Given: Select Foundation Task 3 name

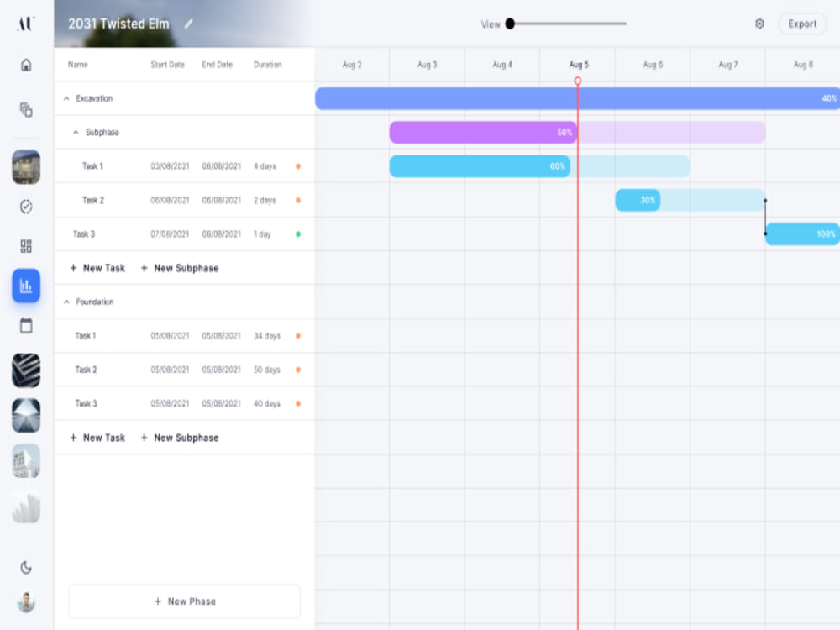Looking at the screenshot, I should 86,403.
